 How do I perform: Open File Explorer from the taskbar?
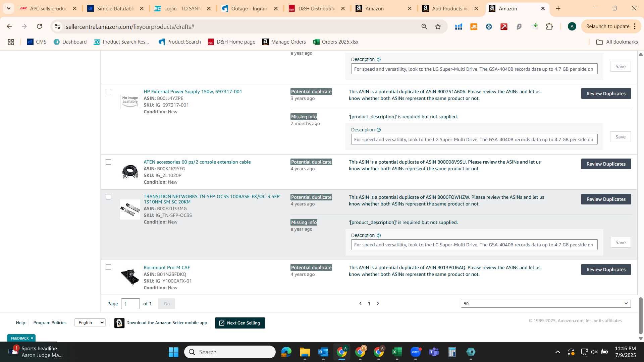click(x=305, y=352)
